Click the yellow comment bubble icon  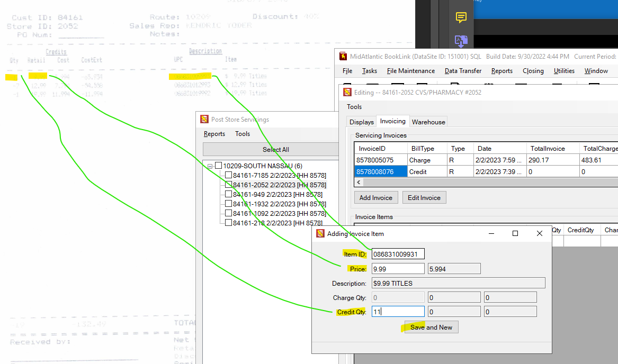click(x=461, y=17)
